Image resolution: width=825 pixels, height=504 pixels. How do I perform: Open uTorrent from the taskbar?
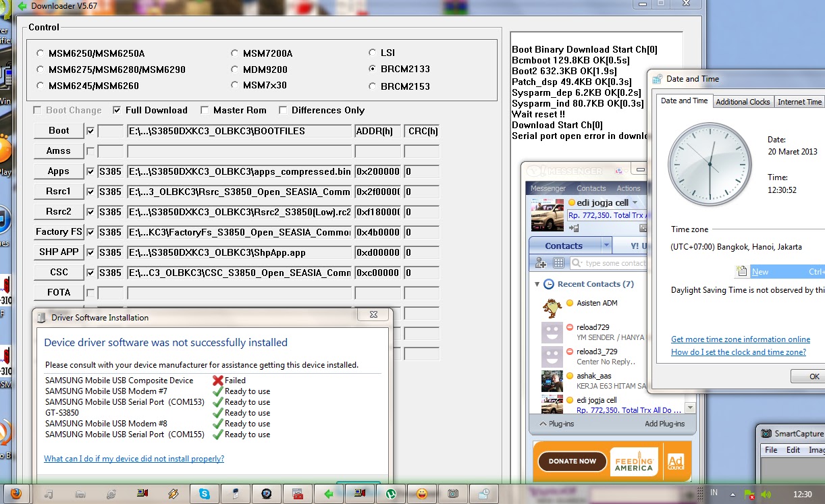coord(390,493)
